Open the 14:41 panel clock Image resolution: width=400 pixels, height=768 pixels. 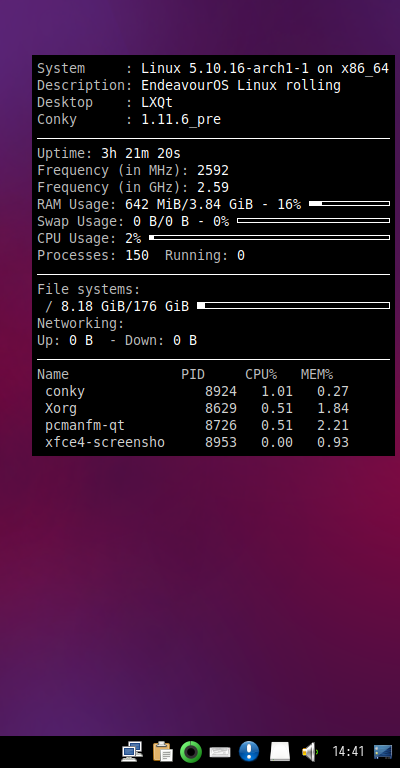pyautogui.click(x=348, y=751)
